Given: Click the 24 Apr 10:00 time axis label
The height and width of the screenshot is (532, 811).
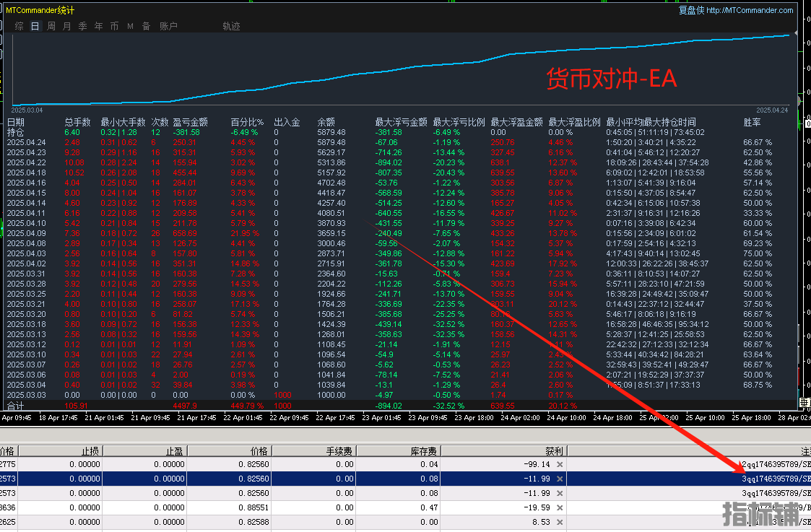Looking at the screenshot, I should pos(566,418).
